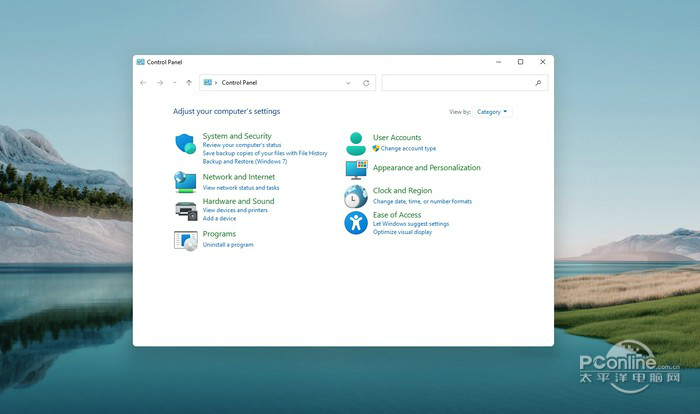This screenshot has width=700, height=414.
Task: Maximize the Control Panel window
Action: click(x=521, y=62)
